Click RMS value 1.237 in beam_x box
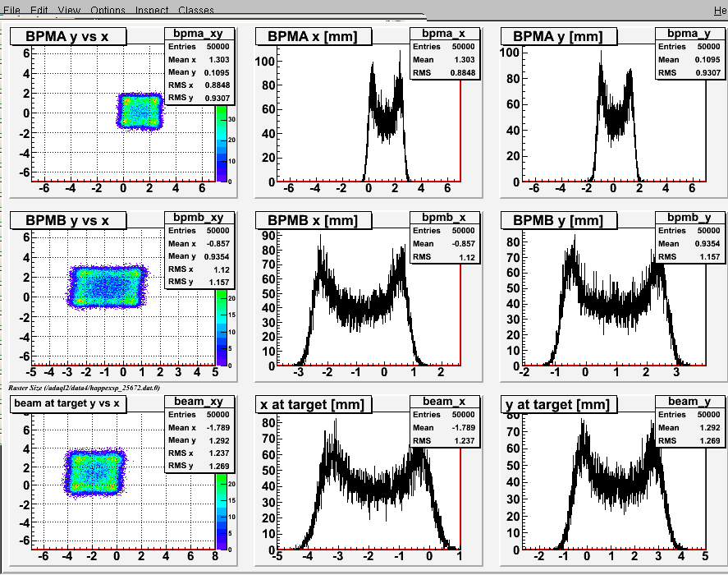The height and width of the screenshot is (575, 728). tap(465, 440)
